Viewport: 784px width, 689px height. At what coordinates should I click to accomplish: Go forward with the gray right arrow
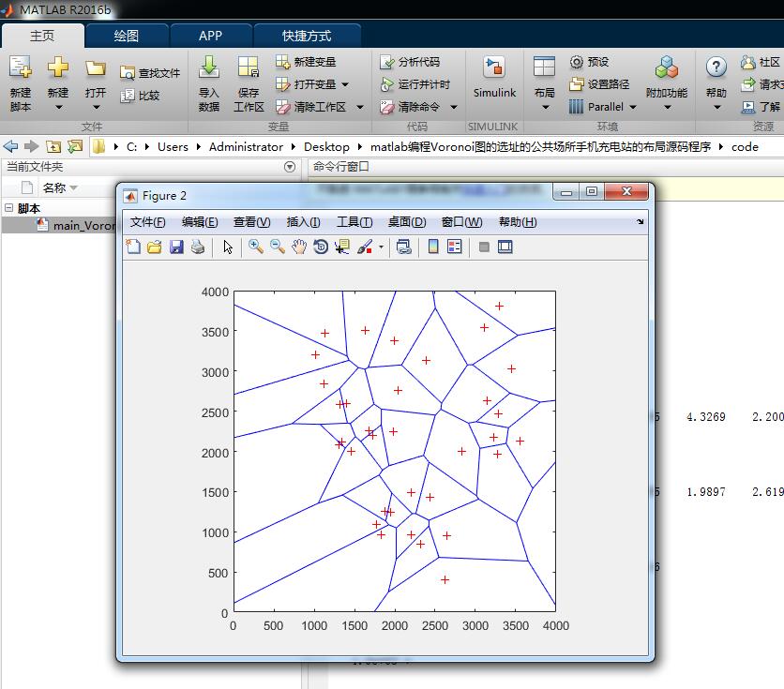click(x=32, y=146)
